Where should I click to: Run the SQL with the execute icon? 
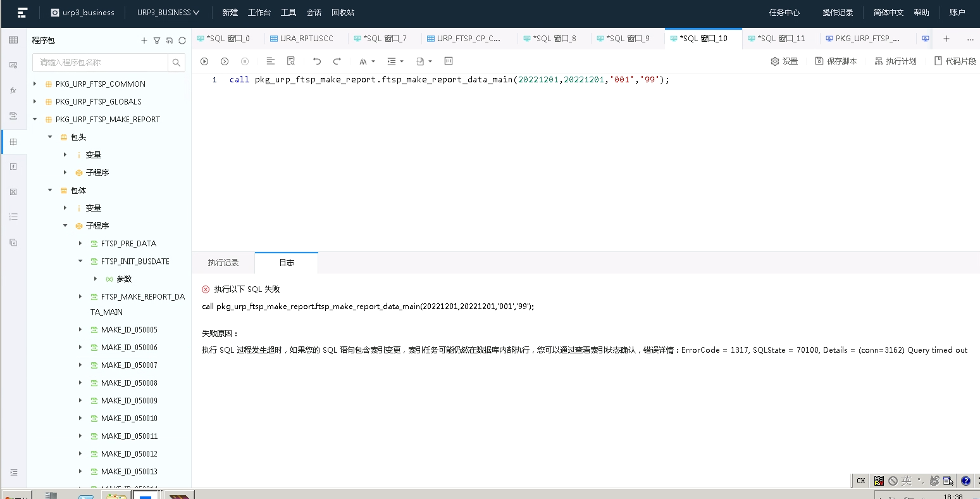[x=204, y=61]
